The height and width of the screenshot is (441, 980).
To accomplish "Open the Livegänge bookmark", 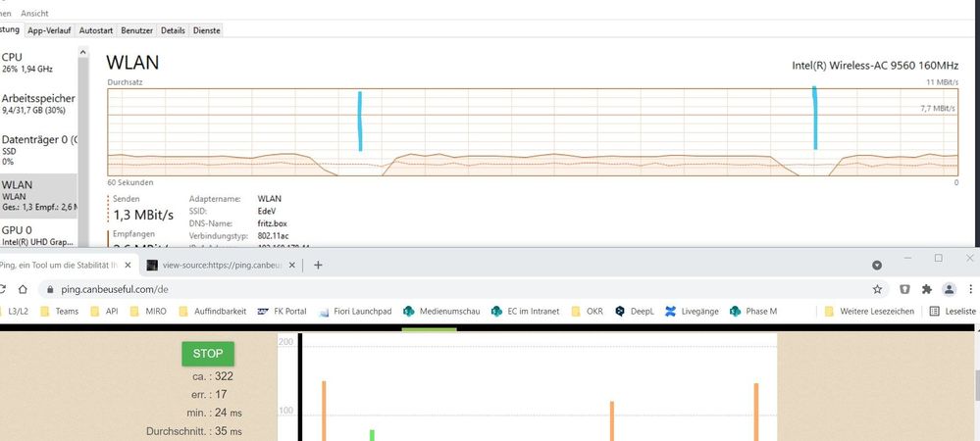I will [692, 311].
